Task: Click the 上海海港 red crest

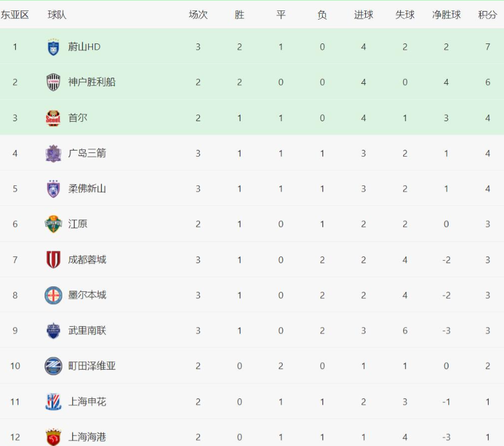Action: pyautogui.click(x=54, y=437)
